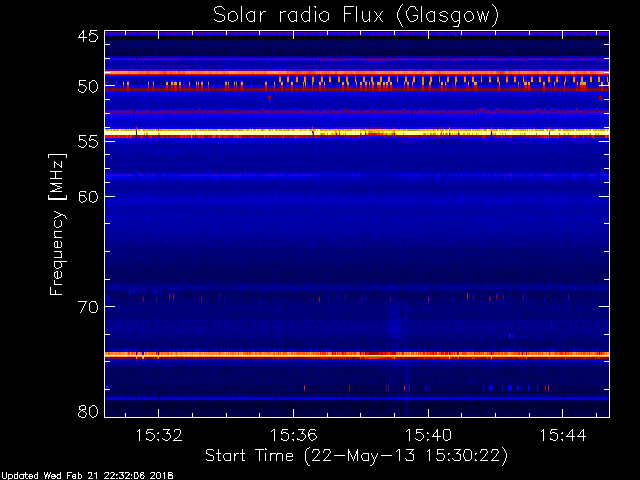Click the time tick label "15:36"
This screenshot has height=480, width=640.
tap(293, 435)
